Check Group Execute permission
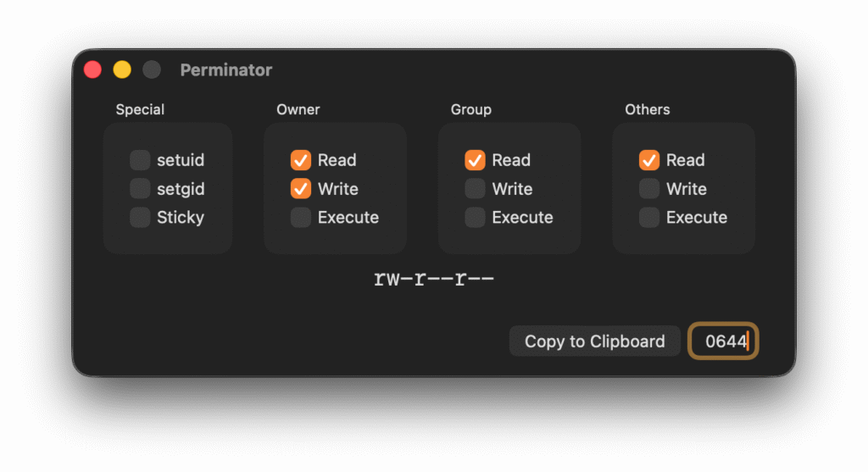This screenshot has height=472, width=868. 475,218
